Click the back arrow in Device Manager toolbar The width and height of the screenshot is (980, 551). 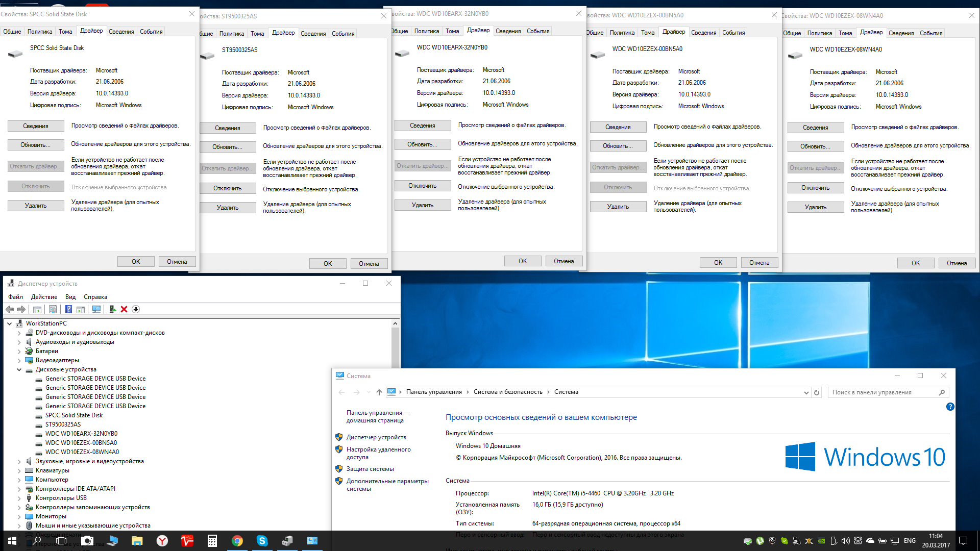tap(10, 309)
